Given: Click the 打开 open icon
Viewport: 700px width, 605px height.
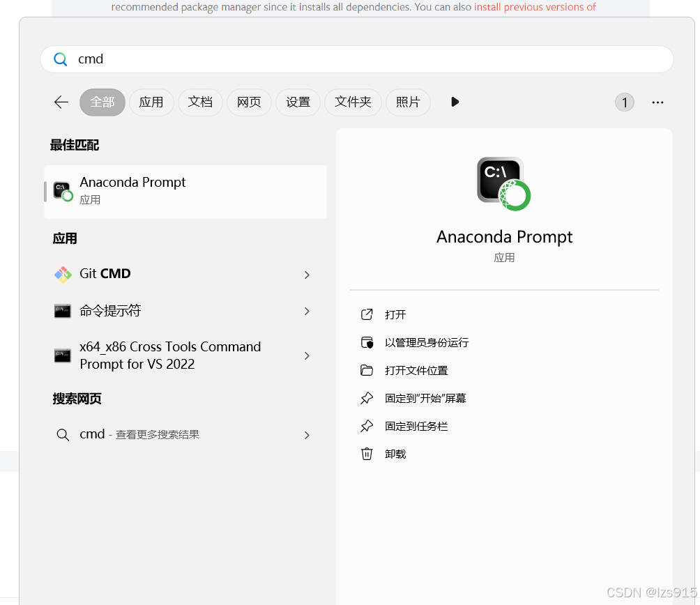Looking at the screenshot, I should (367, 314).
